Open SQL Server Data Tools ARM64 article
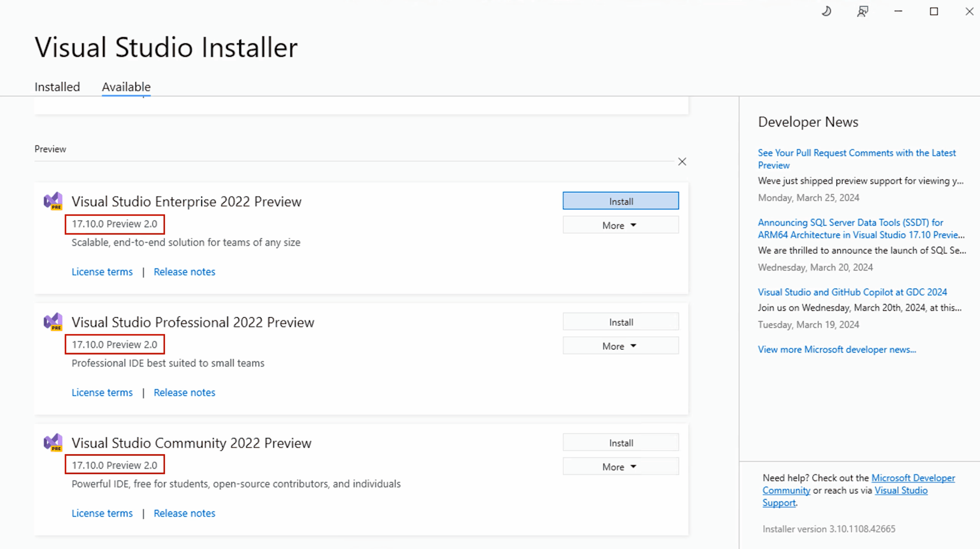This screenshot has width=980, height=549. 861,228
